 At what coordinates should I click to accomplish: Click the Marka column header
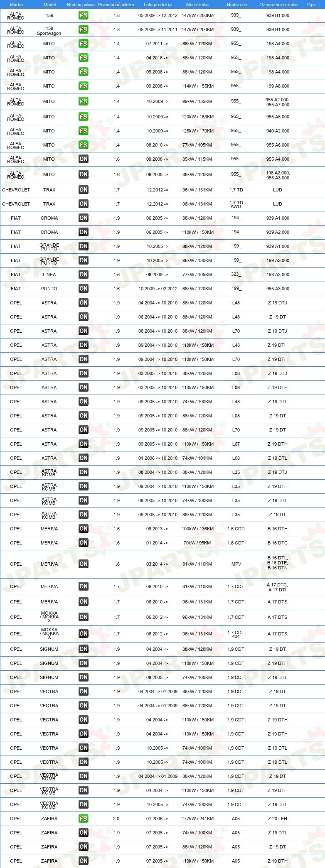pos(16,5)
